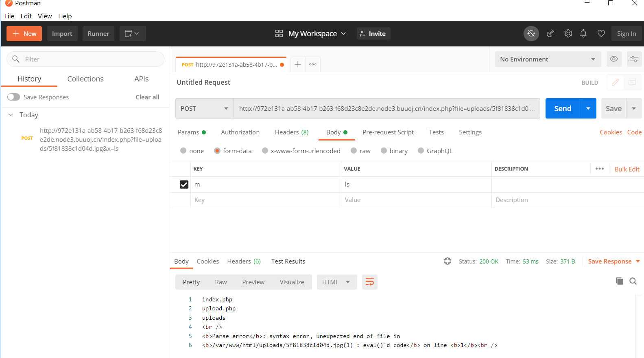
Task: Click the Import button
Action: 62,33
